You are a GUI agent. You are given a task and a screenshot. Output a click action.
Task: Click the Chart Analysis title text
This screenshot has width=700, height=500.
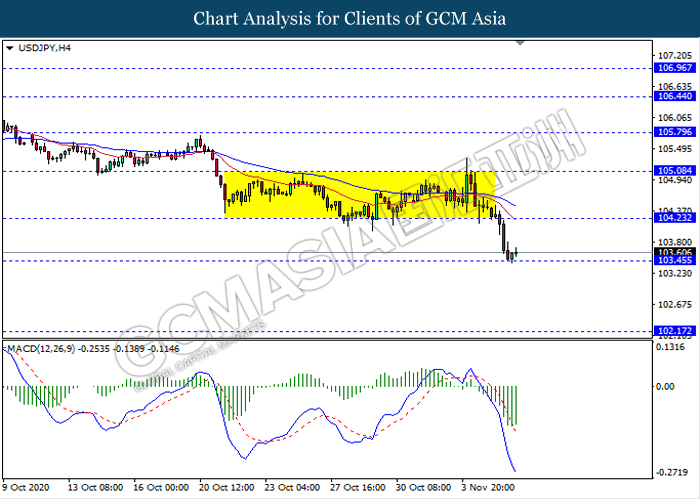coord(350,19)
